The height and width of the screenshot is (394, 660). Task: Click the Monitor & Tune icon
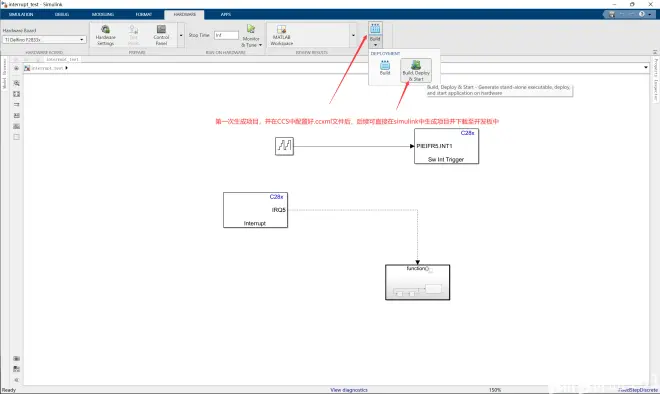pos(251,29)
